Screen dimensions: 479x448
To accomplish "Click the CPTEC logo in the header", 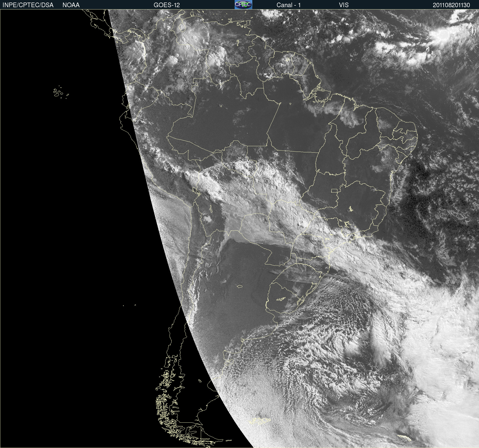I will pyautogui.click(x=243, y=5).
